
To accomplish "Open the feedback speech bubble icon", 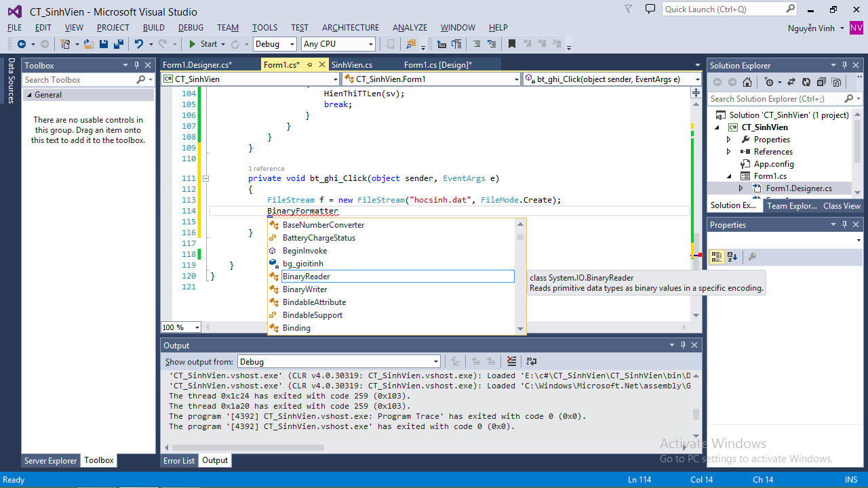I will pos(650,9).
